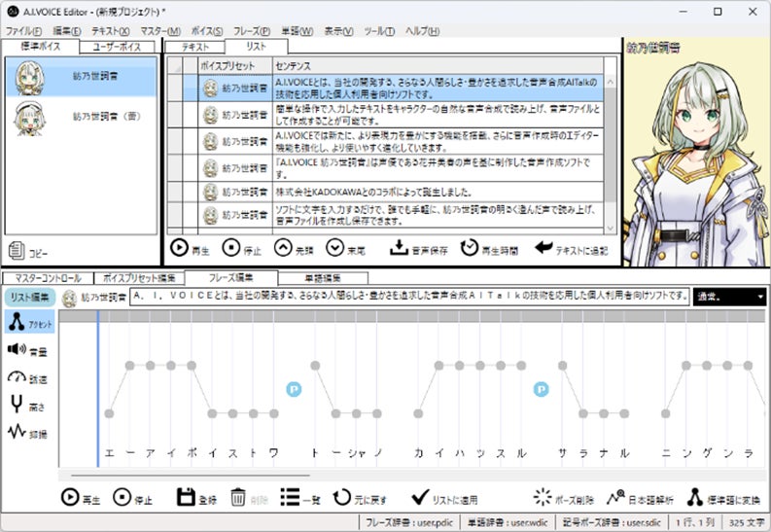Click テキストに追記 arrow icon

(543, 247)
